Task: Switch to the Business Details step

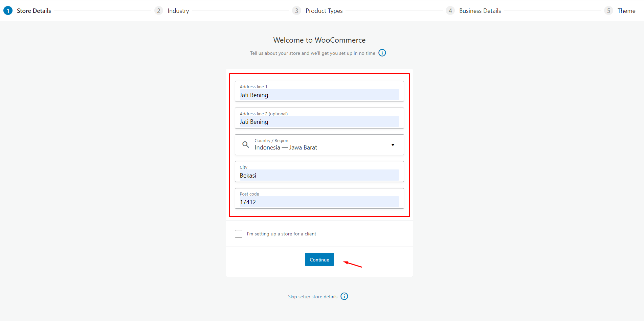Action: [480, 11]
